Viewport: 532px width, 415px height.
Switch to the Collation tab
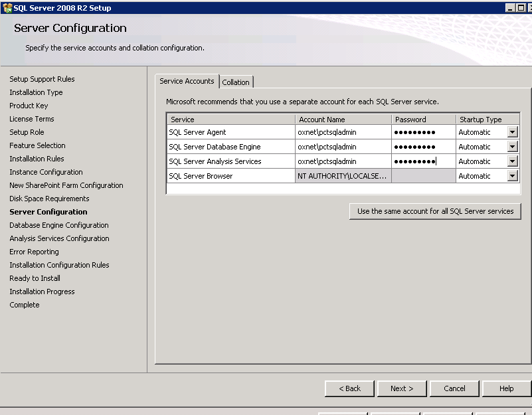[x=236, y=82]
